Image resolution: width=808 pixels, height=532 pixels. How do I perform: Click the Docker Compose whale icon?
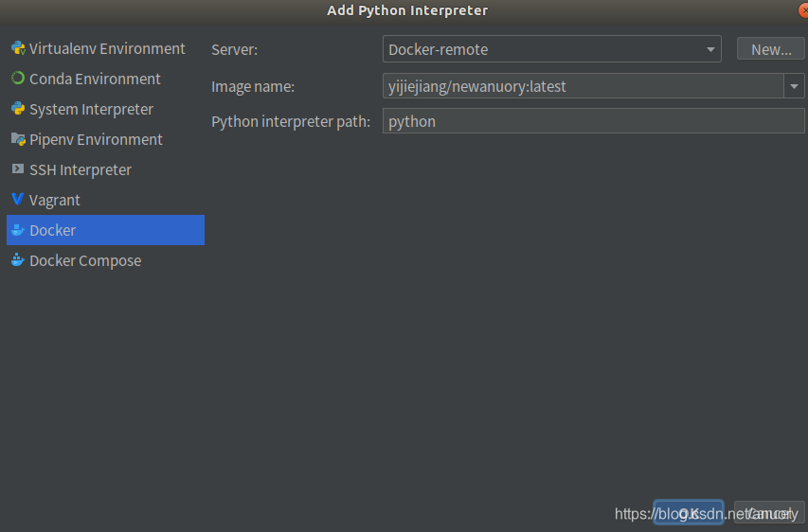coord(18,260)
